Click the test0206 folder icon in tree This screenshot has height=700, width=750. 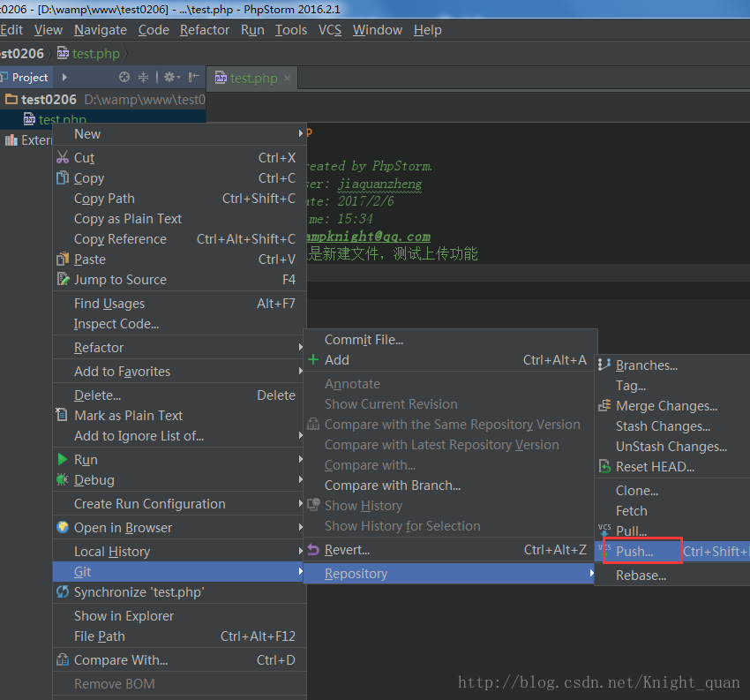pos(11,99)
